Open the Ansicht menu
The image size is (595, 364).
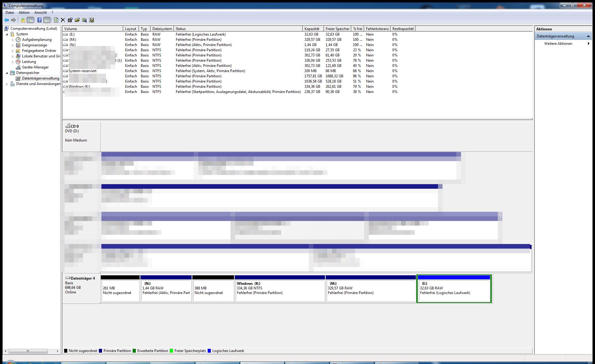(41, 13)
